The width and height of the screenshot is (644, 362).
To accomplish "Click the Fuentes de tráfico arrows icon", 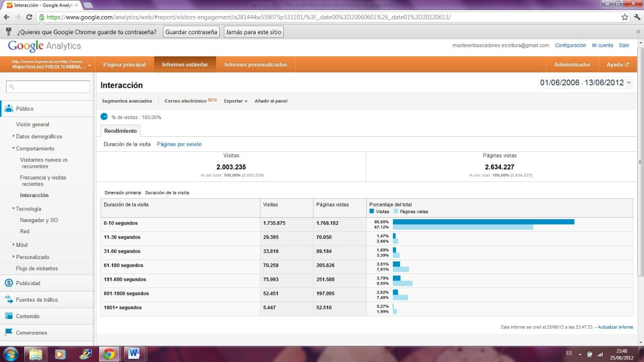I will tap(9, 300).
